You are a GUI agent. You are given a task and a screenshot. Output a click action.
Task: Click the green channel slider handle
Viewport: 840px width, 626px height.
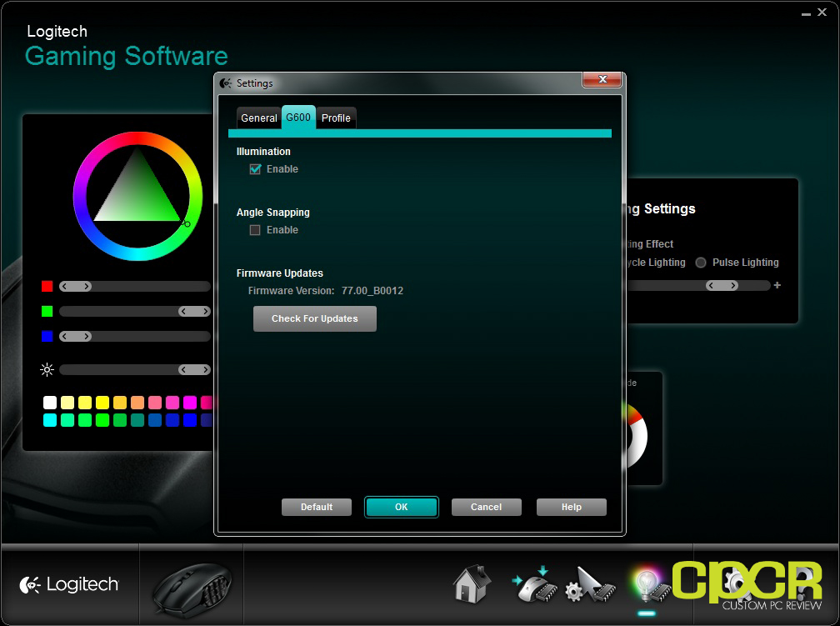tap(194, 312)
